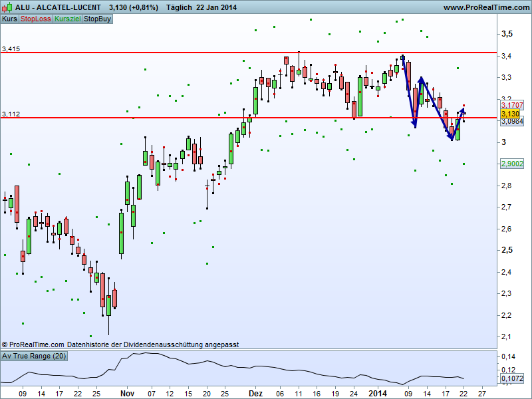
Task: Click the green 2,9002 target price tag
Action: pos(511,164)
